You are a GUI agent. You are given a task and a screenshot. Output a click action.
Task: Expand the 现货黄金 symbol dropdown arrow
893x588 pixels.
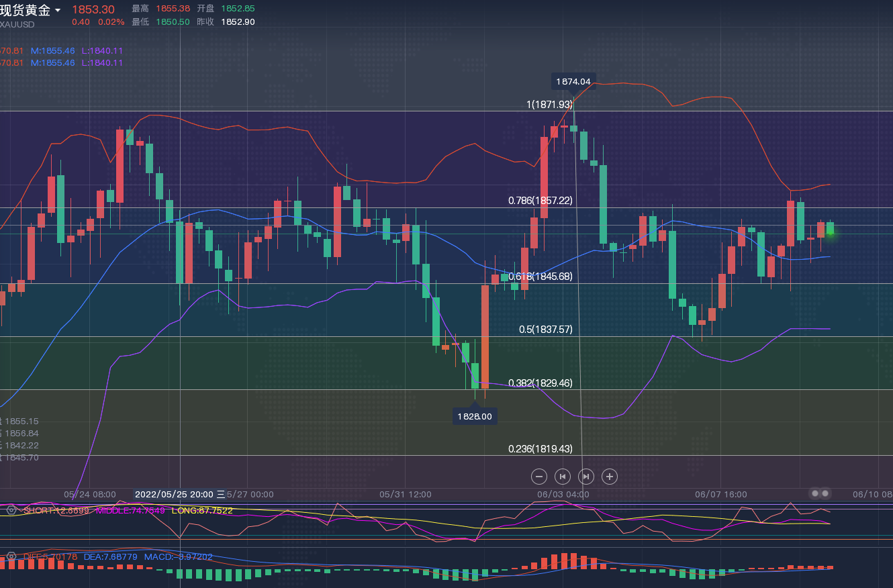pyautogui.click(x=58, y=11)
